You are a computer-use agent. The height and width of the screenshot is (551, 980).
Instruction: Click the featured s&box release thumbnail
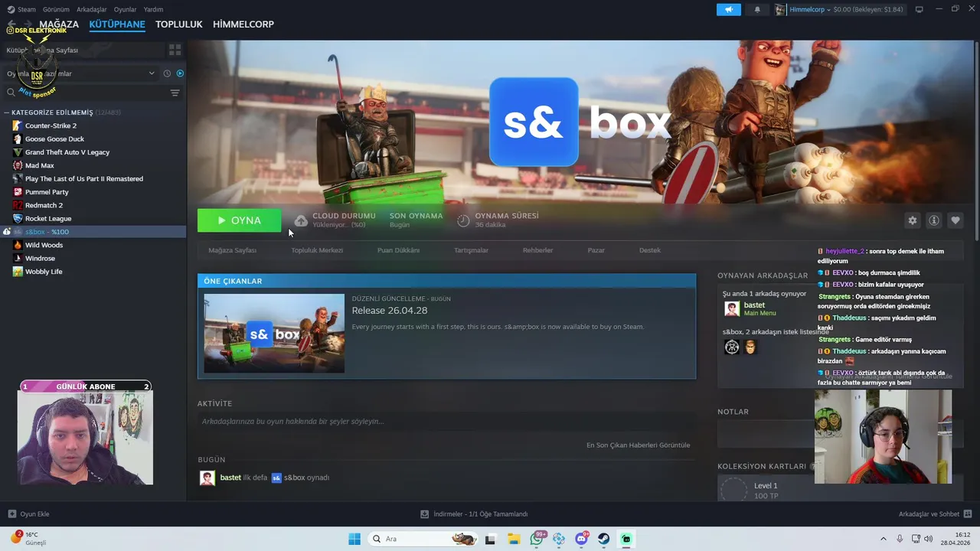tap(274, 333)
